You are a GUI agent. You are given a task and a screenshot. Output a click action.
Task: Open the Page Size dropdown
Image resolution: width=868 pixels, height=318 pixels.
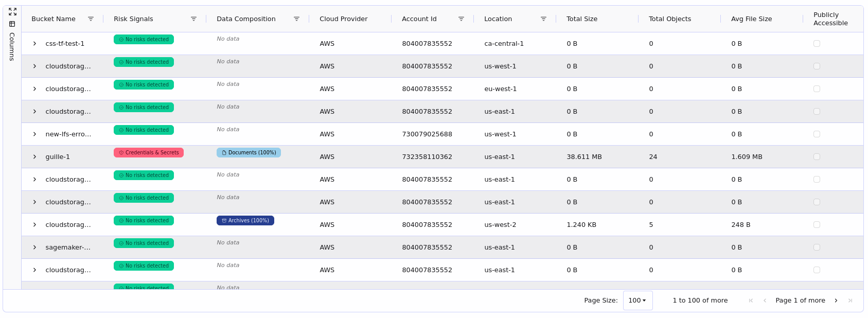click(x=637, y=301)
